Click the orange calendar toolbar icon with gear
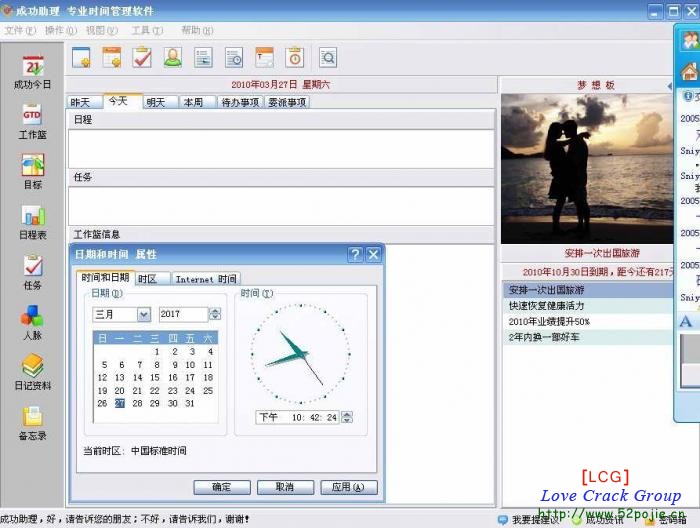 tap(112, 58)
